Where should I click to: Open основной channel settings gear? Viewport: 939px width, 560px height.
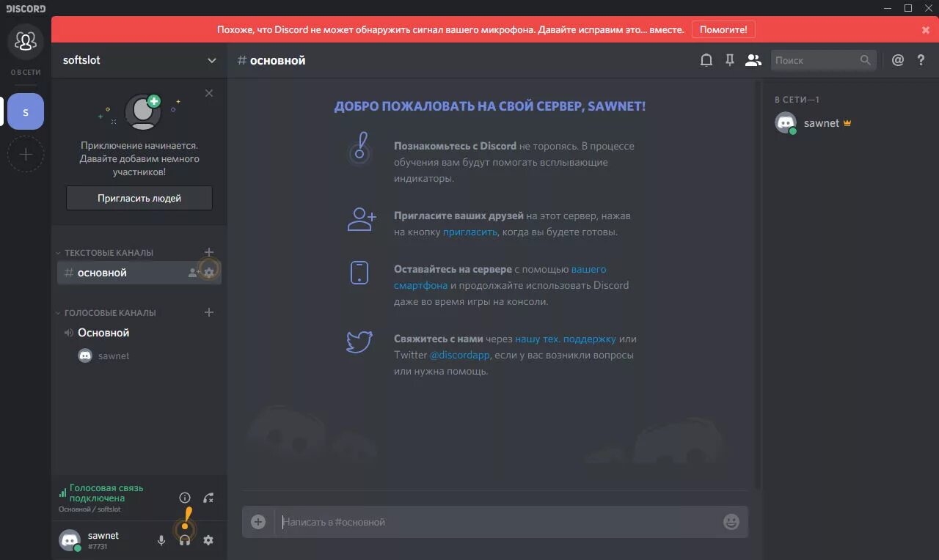click(209, 273)
